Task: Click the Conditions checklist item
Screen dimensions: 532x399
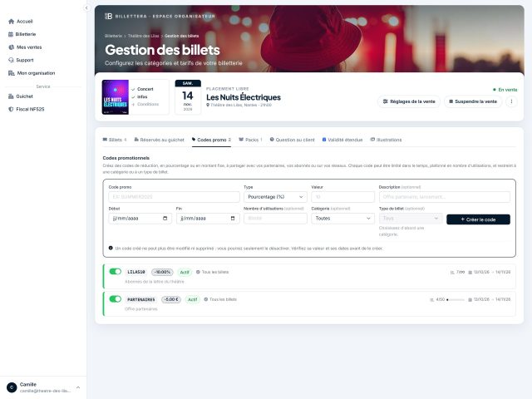Action: coord(145,104)
